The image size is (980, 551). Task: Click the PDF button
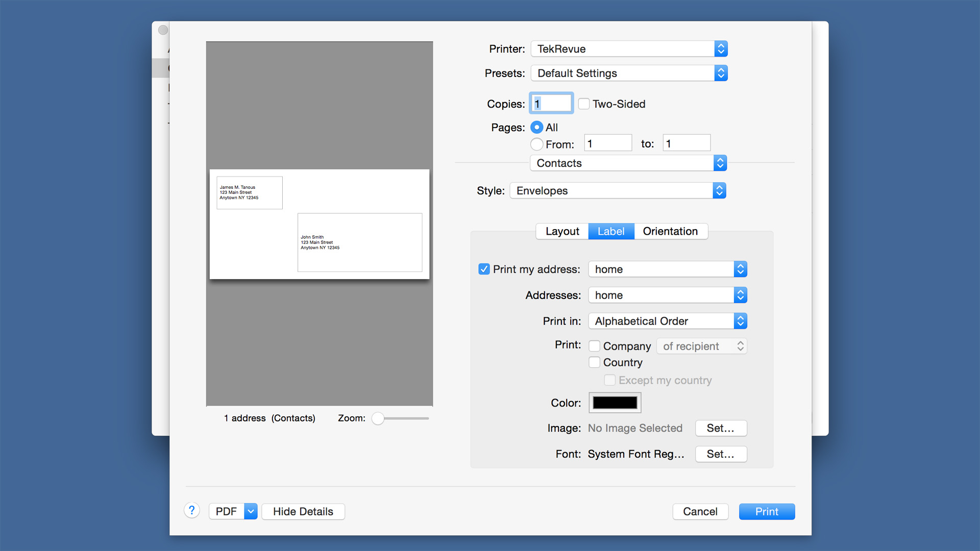(227, 511)
